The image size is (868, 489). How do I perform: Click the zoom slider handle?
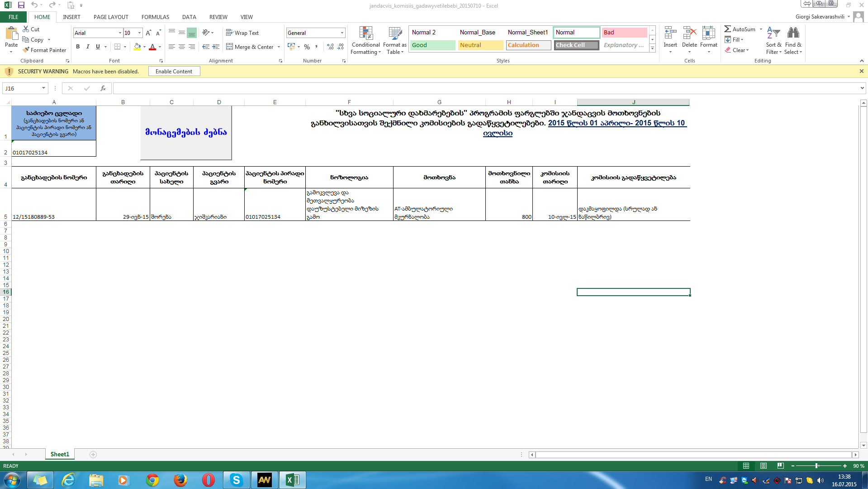(x=816, y=466)
